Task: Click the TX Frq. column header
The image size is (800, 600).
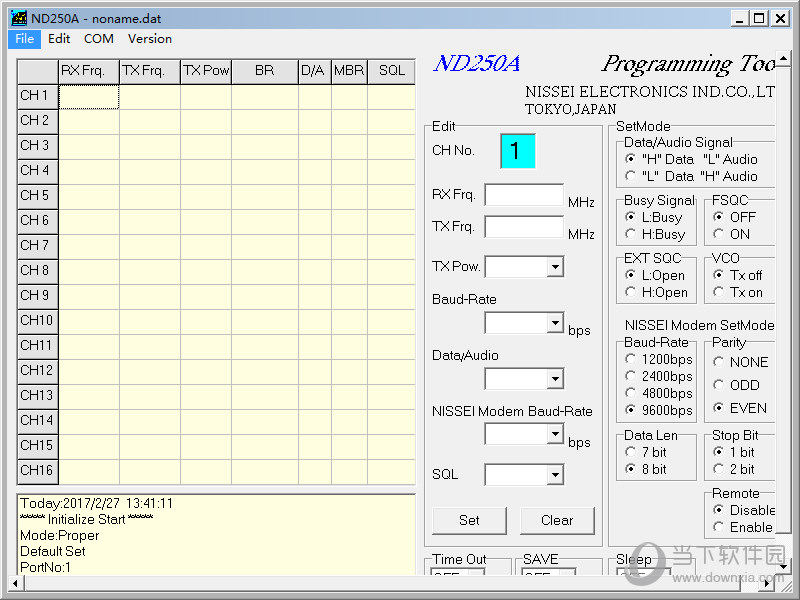Action: [150, 71]
